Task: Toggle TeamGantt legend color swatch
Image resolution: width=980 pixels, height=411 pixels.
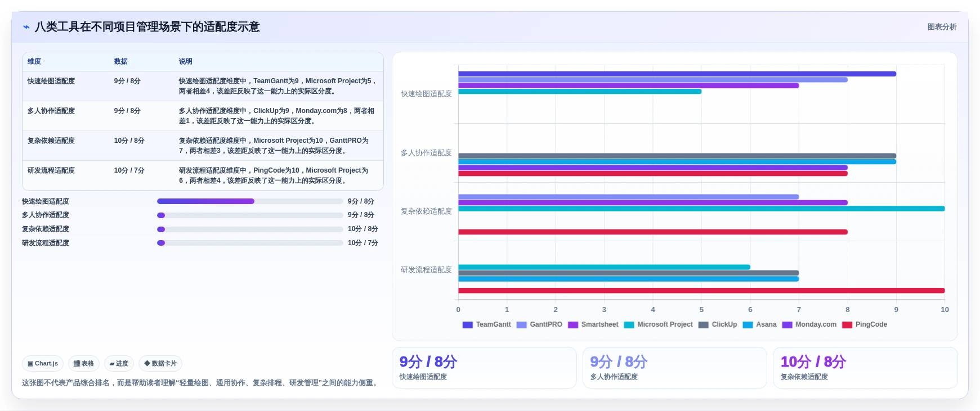Action: [467, 325]
